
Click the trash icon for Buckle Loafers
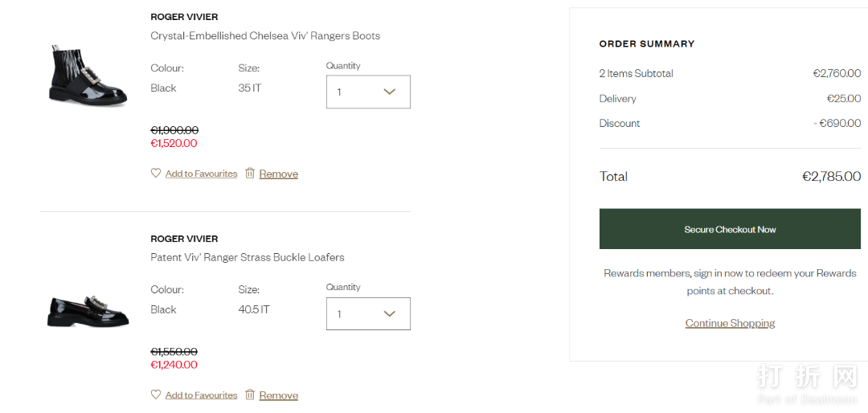tap(250, 395)
